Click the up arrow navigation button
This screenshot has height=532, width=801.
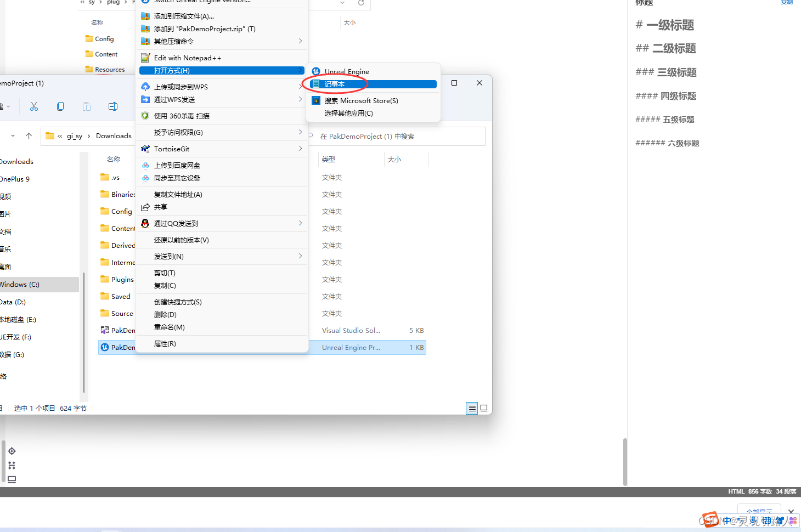tap(29, 136)
